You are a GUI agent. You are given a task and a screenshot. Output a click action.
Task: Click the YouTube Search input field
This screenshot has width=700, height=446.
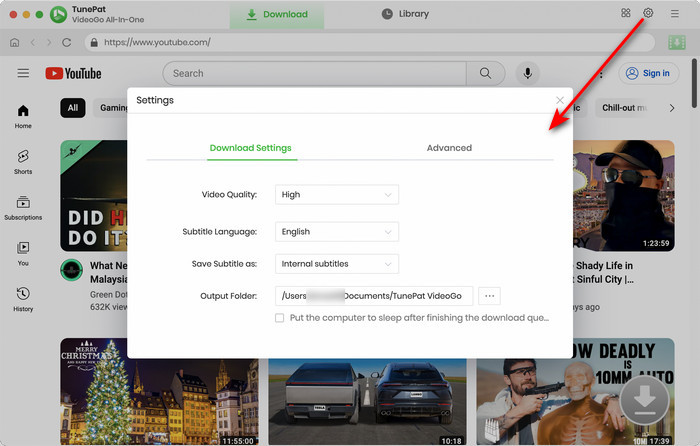315,73
